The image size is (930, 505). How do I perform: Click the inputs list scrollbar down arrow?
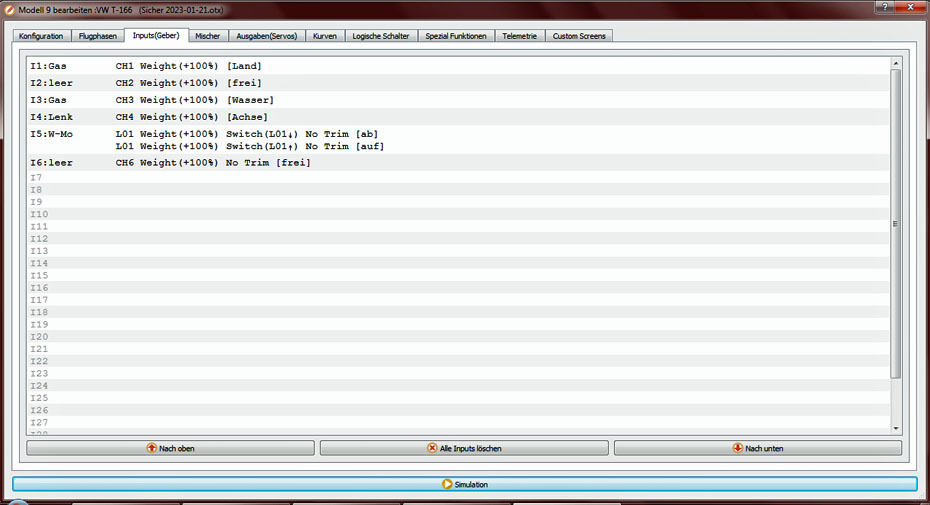click(896, 428)
